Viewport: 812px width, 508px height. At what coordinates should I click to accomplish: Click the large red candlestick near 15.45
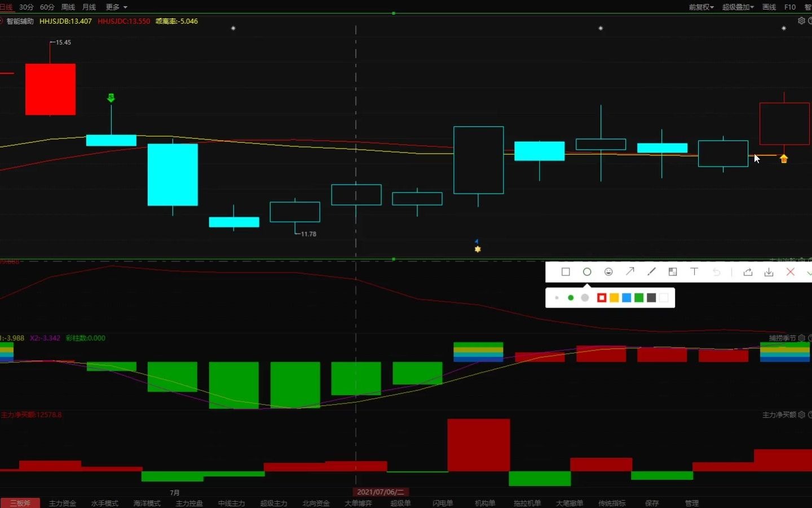[50, 89]
